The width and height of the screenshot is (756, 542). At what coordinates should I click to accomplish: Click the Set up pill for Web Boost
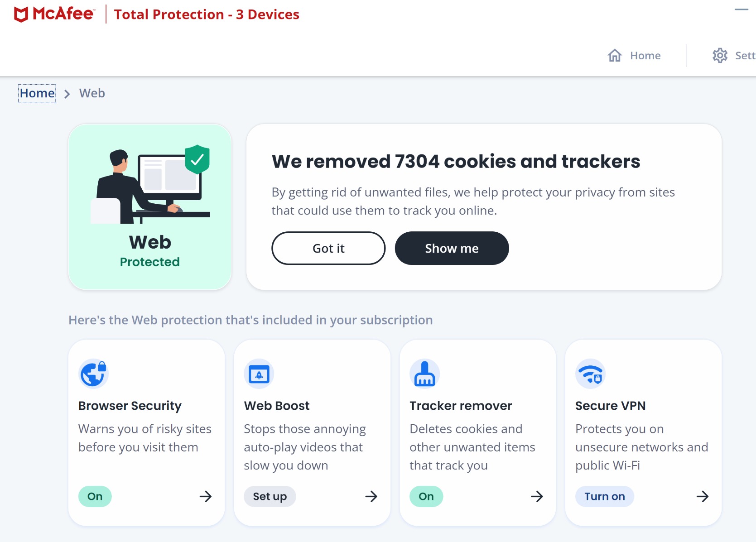270,496
